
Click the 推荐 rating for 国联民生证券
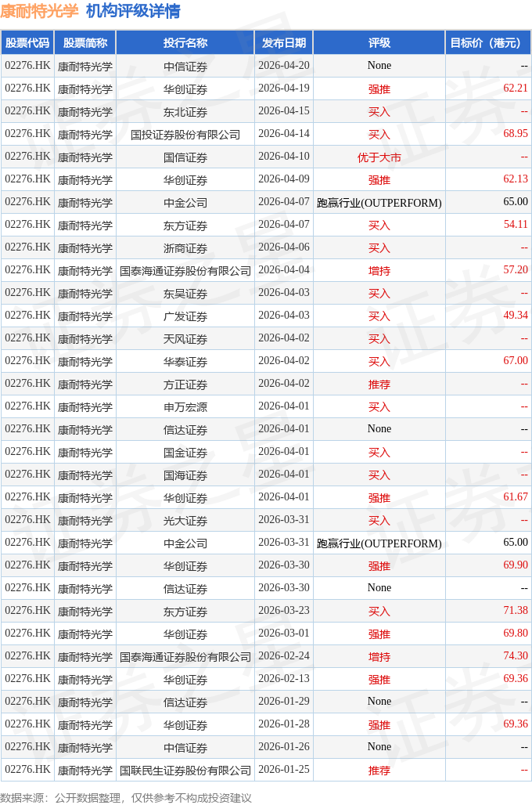coord(379,770)
